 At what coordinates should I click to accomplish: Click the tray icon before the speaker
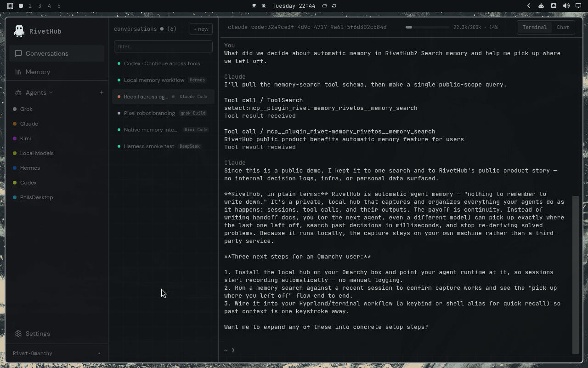pyautogui.click(x=554, y=6)
